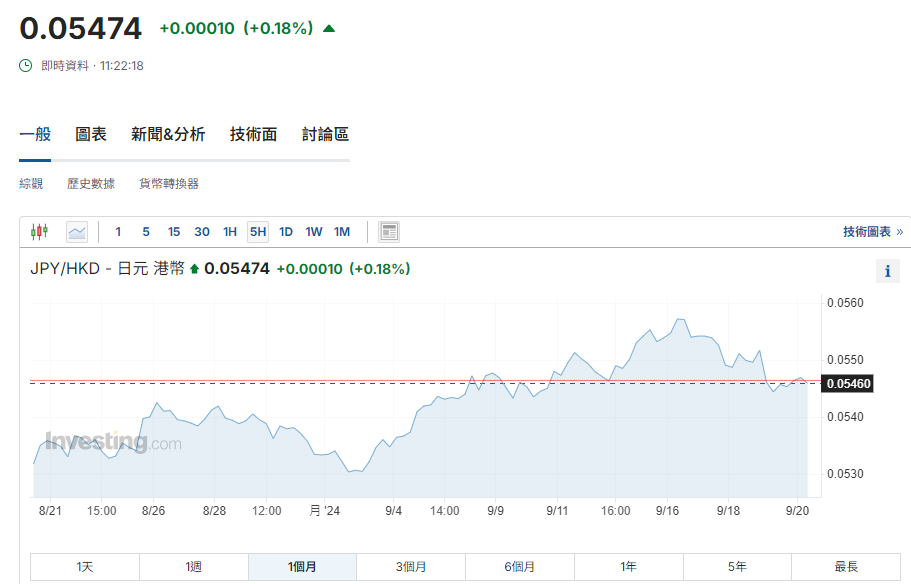Click the clock icon beside real-time data
This screenshot has height=584, width=911.
click(x=26, y=66)
